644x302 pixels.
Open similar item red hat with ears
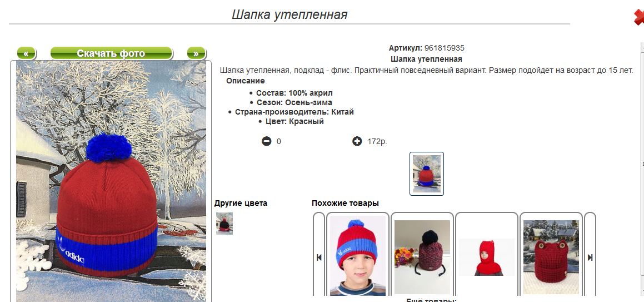pyautogui.click(x=551, y=257)
